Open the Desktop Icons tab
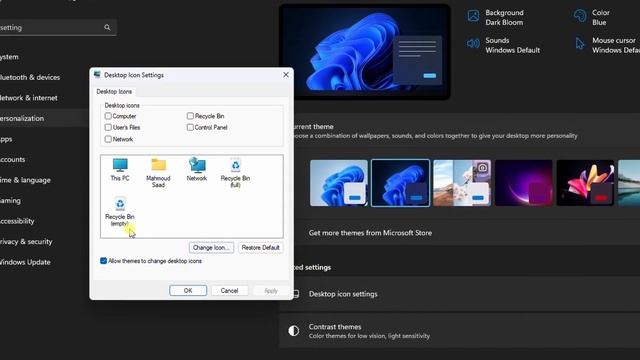Image resolution: width=640 pixels, height=360 pixels. (x=114, y=91)
